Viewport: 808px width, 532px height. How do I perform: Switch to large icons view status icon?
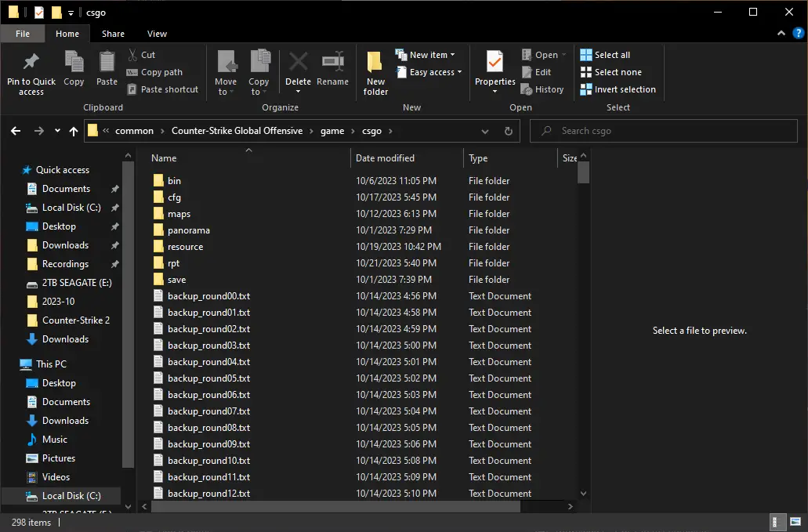[x=795, y=522]
